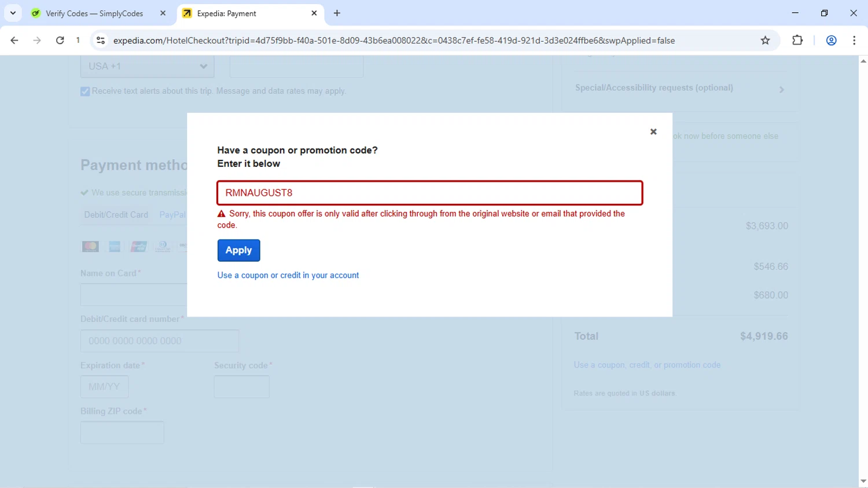Click the $680.00 price value
The width and height of the screenshot is (868, 488).
click(x=771, y=295)
